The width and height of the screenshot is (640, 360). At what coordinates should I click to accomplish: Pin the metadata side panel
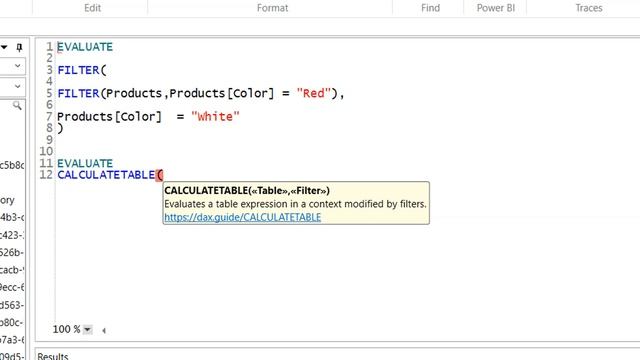[x=19, y=47]
